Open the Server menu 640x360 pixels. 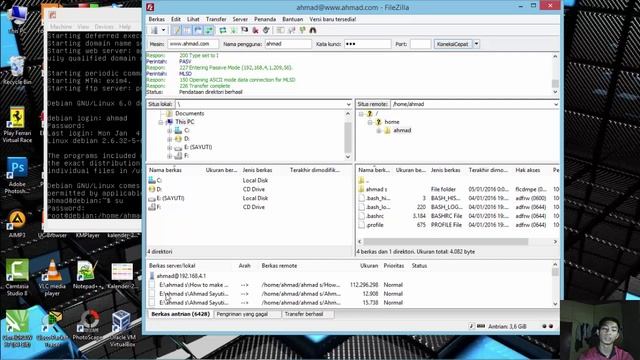pos(240,19)
